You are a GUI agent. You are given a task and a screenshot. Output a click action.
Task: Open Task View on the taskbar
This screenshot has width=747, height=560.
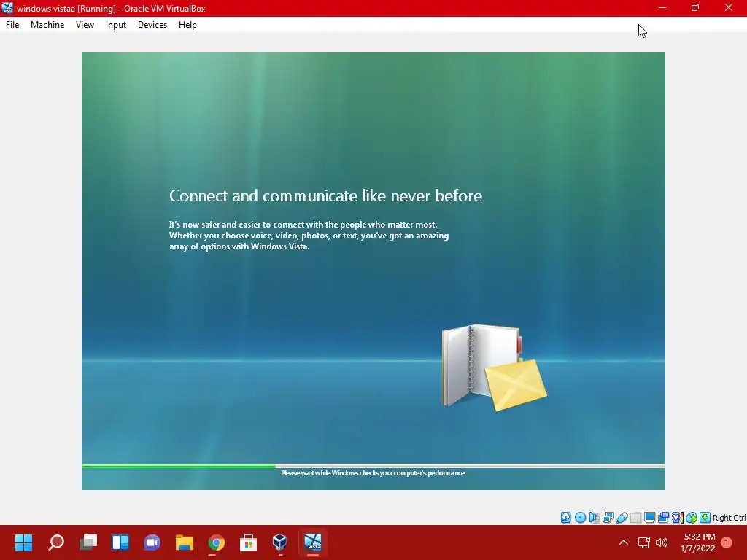pos(88,542)
